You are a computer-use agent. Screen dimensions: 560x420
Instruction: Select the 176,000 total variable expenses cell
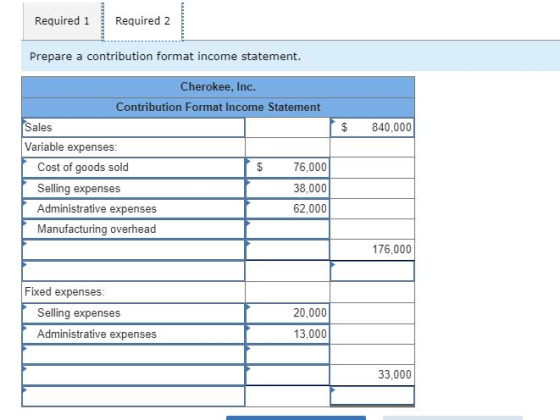372,250
